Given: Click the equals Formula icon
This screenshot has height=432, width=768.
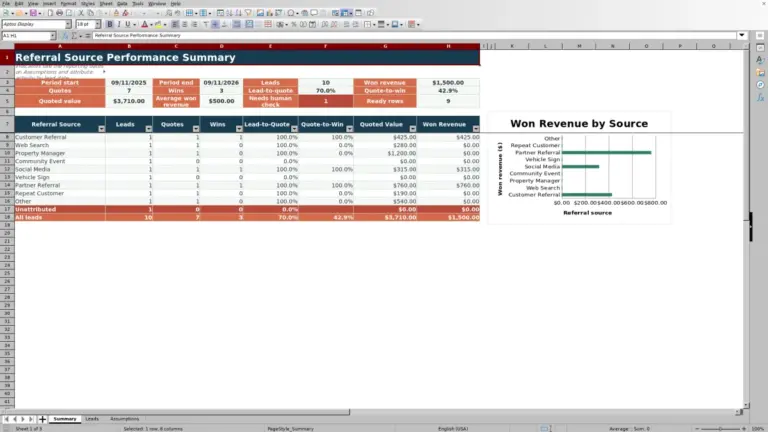Looking at the screenshot, I should (88, 35).
